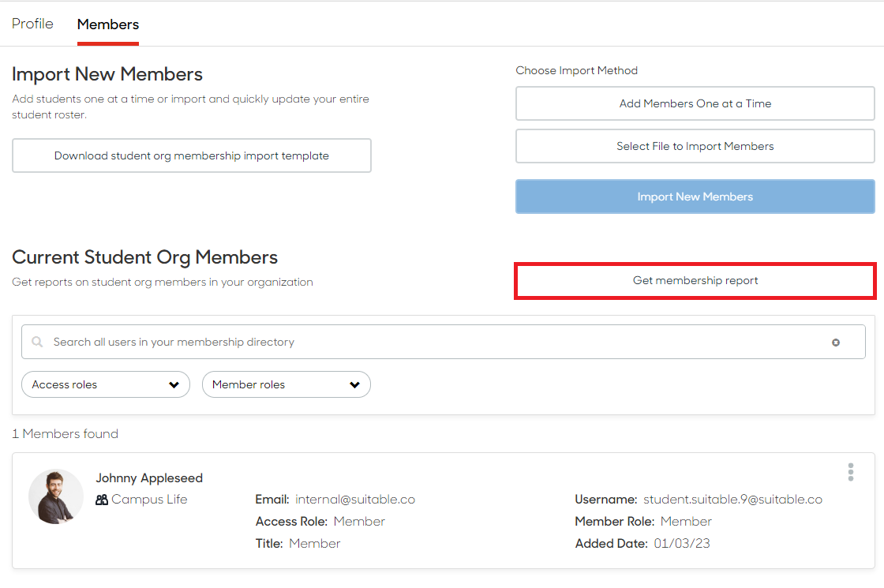This screenshot has height=588, width=884.
Task: Click the Campus Life label
Action: pos(149,500)
